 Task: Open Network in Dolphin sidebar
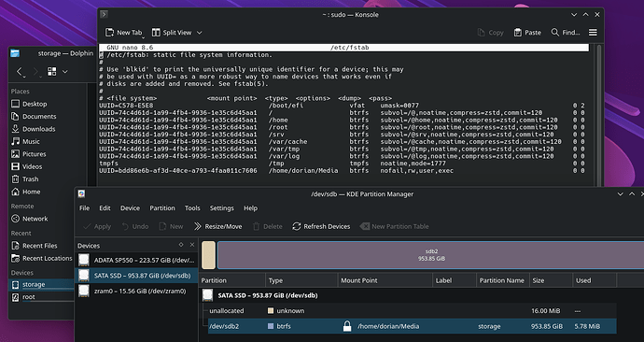coord(30,219)
